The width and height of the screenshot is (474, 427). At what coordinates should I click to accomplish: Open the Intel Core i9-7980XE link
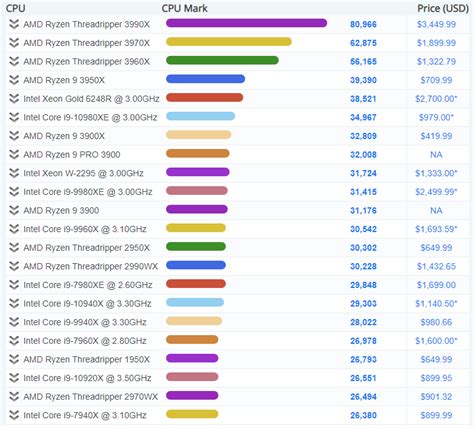[x=88, y=285]
